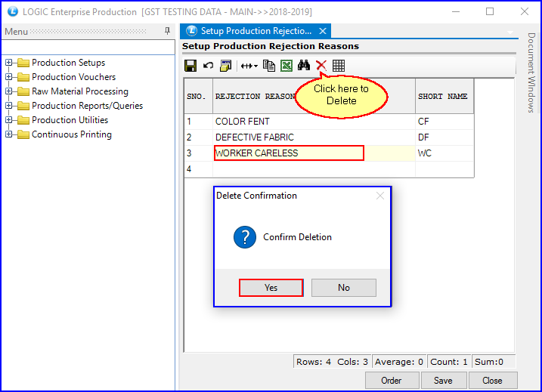Click the red X delete icon
The height and width of the screenshot is (392, 542).
pos(321,66)
